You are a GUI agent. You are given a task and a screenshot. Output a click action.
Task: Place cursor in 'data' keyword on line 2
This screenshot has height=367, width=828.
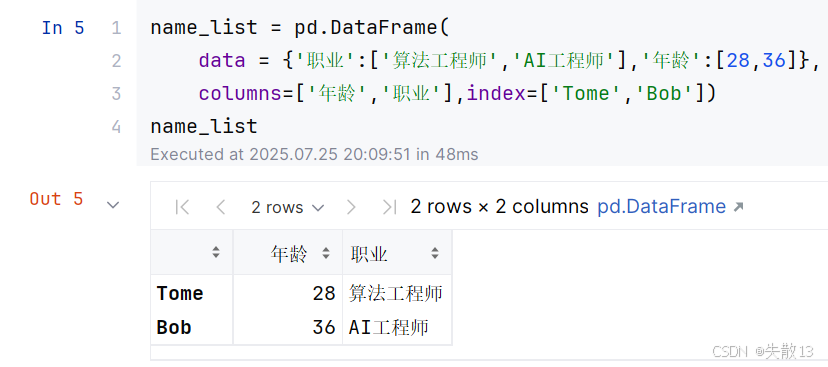[x=222, y=61]
